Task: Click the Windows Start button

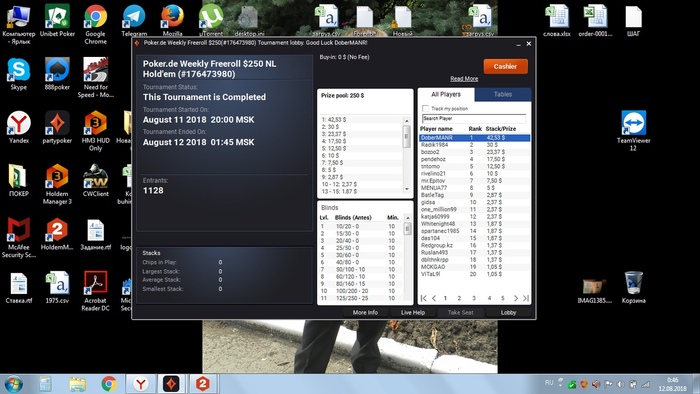Action: tap(13, 384)
